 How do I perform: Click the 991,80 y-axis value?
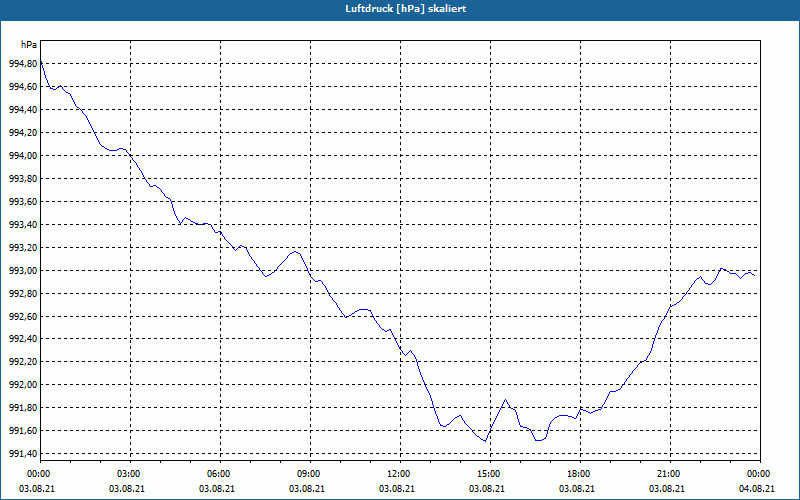click(23, 408)
